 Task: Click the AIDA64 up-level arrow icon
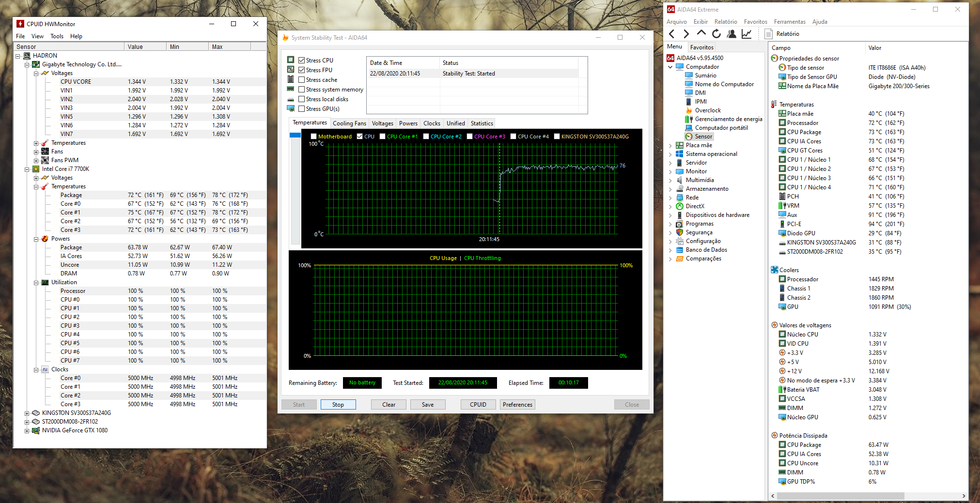click(x=701, y=33)
